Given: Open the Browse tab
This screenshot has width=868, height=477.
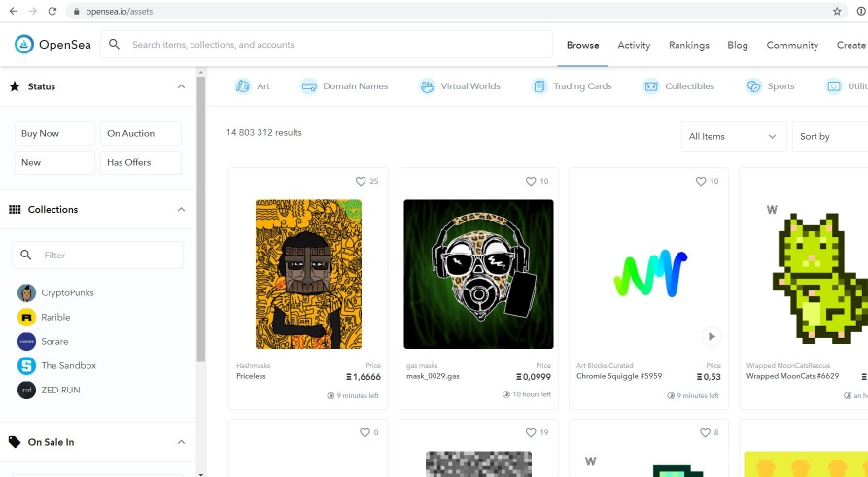Looking at the screenshot, I should point(583,45).
